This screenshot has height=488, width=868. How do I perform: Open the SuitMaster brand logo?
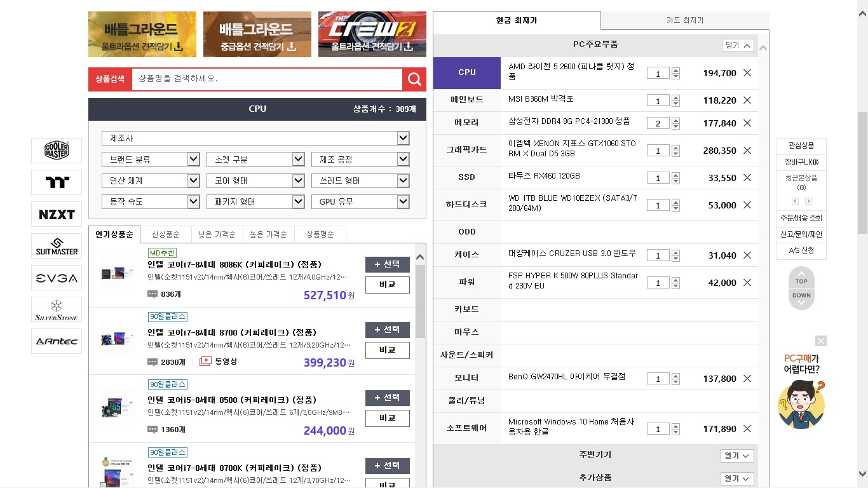pos(57,246)
